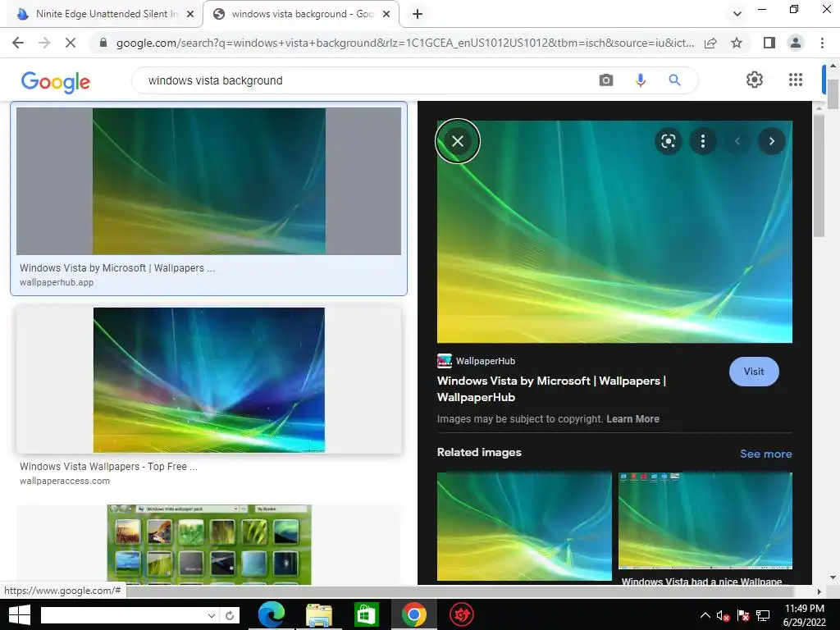Select the windows vista background tab

click(301, 14)
